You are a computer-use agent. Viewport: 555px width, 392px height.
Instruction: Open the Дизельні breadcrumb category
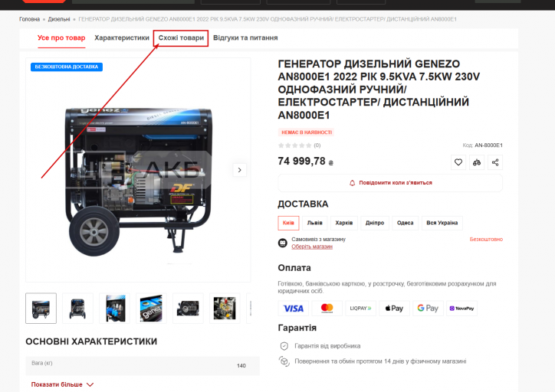(59, 19)
